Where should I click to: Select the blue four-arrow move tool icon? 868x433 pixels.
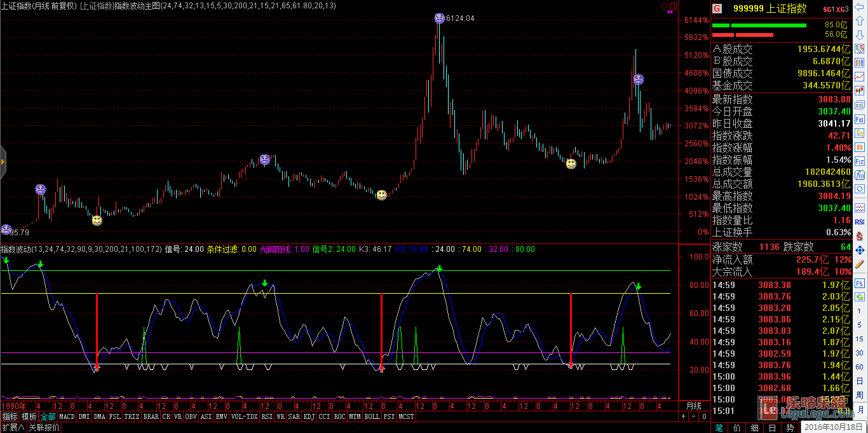(860, 249)
